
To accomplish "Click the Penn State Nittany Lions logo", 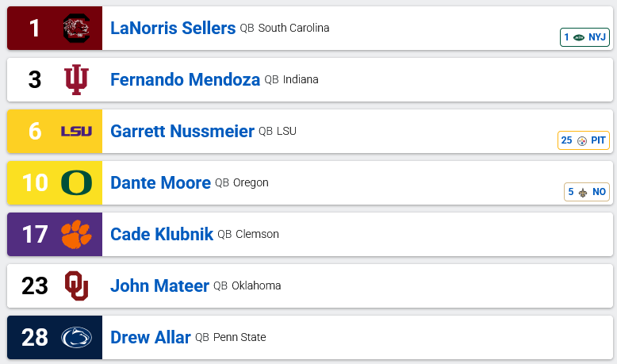I will [x=76, y=338].
